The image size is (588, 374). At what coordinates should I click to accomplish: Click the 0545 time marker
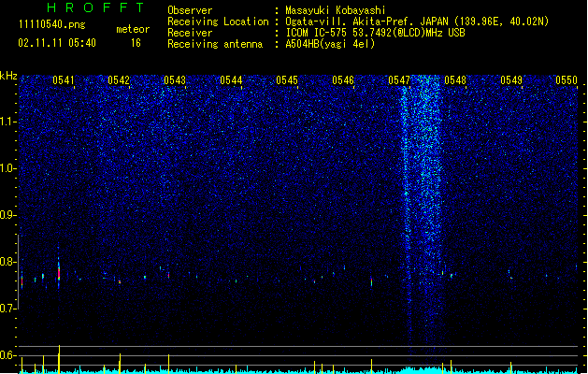click(287, 80)
